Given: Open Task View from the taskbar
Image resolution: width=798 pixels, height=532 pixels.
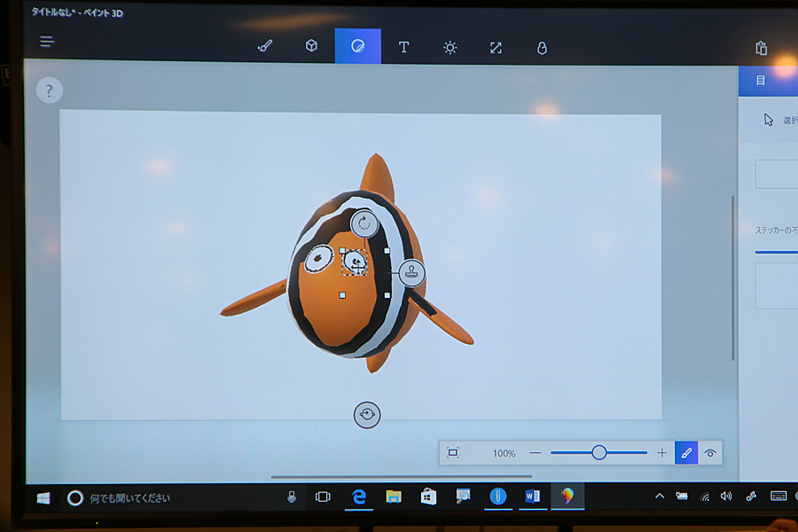Looking at the screenshot, I should (x=323, y=497).
